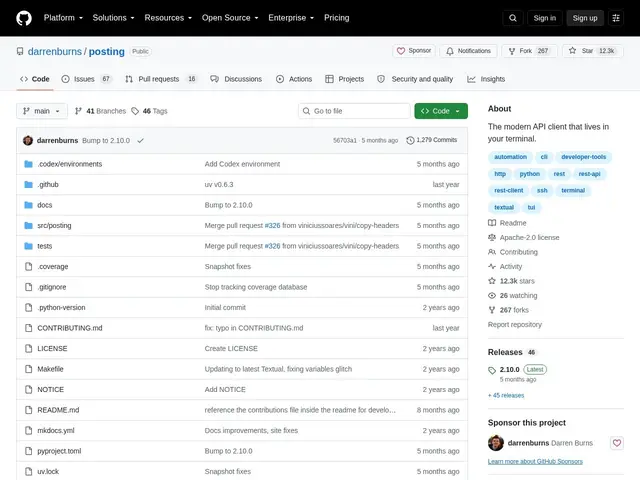
Task: Click the Go to file search field
Action: 354,111
